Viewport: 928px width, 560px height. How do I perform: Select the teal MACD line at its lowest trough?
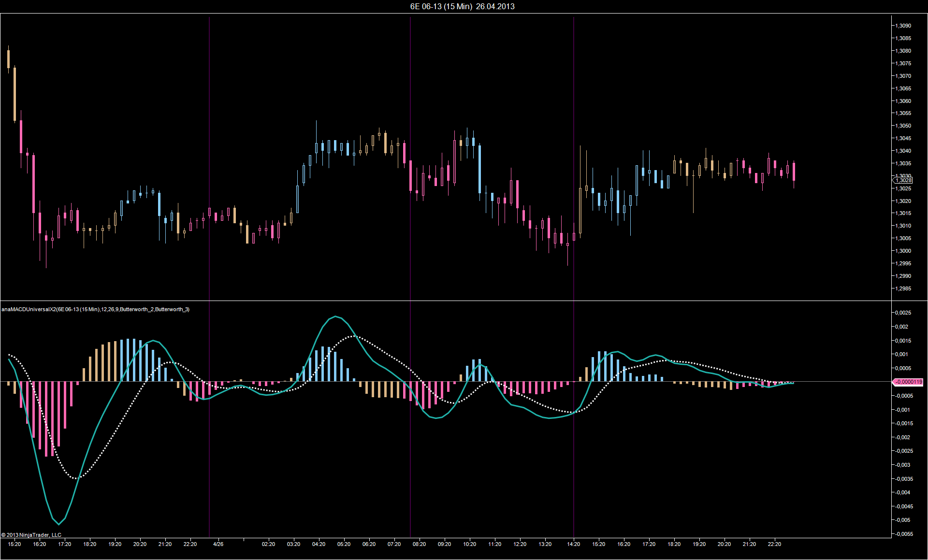pos(59,524)
